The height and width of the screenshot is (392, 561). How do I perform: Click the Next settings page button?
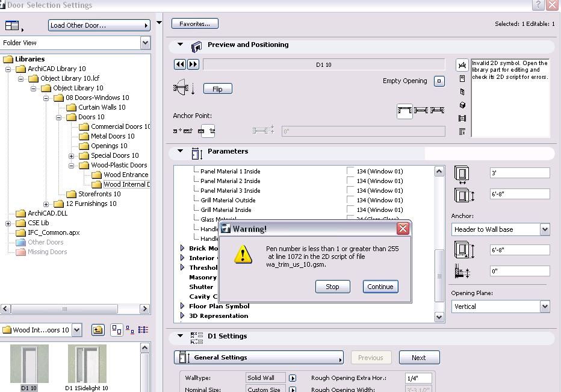(x=419, y=357)
